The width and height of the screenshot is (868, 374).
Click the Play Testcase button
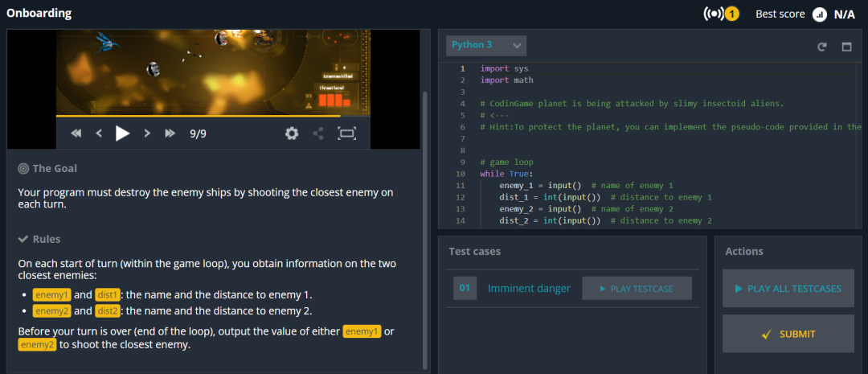click(x=637, y=289)
